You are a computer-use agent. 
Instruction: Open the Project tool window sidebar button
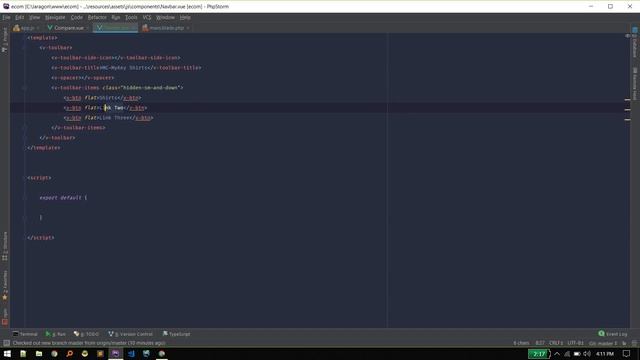point(5,40)
